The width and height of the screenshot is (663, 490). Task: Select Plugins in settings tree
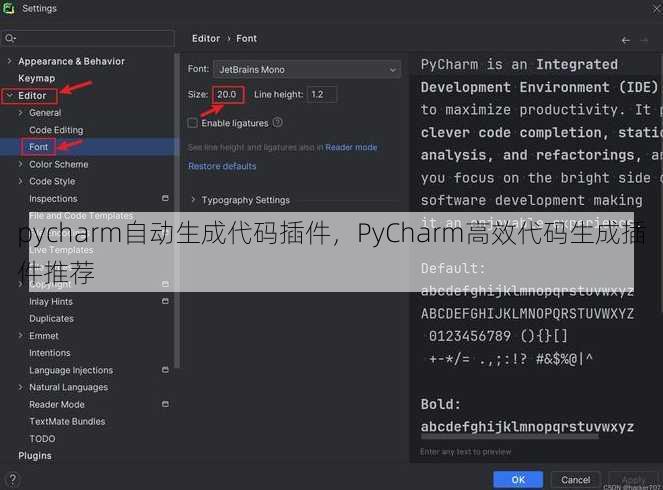pyautogui.click(x=35, y=456)
